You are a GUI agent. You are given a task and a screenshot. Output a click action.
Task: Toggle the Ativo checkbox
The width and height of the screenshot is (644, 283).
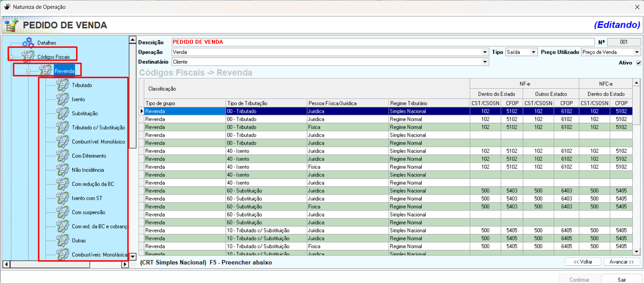click(x=638, y=63)
